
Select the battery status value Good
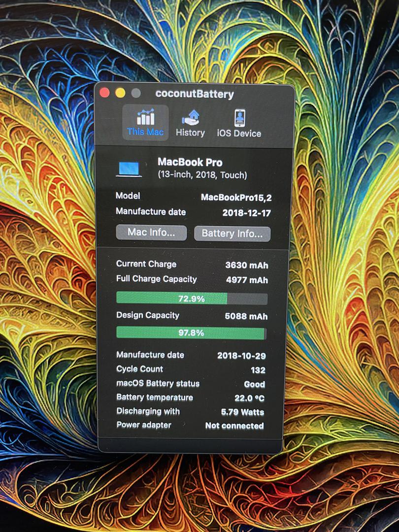pos(255,384)
